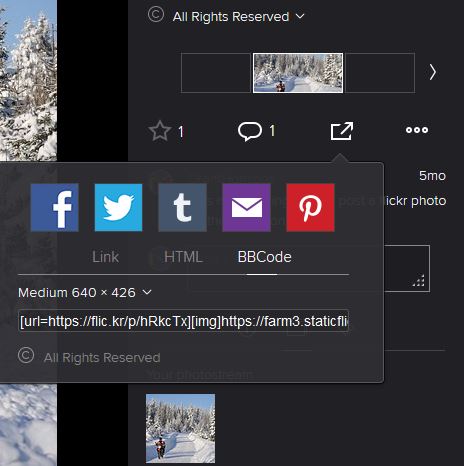Select current photo thumbnail in filmstrip
Image resolution: width=464 pixels, height=466 pixels.
pyautogui.click(x=298, y=73)
